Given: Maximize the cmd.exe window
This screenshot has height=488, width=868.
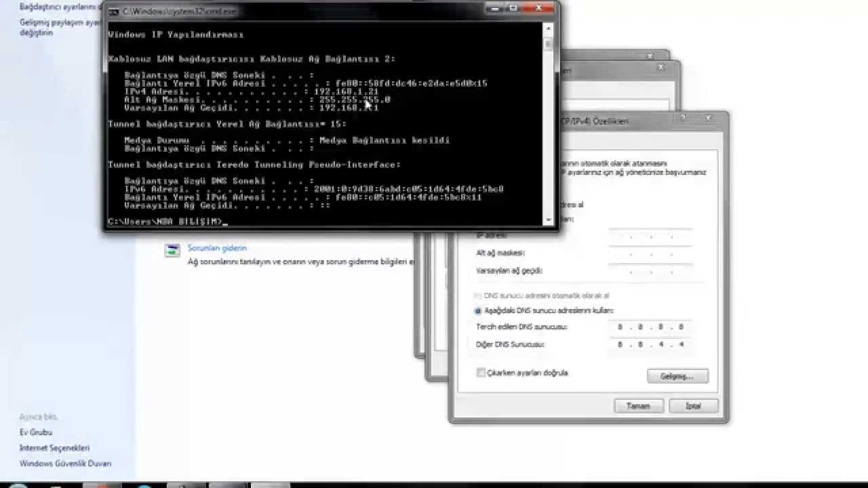Looking at the screenshot, I should (x=514, y=8).
